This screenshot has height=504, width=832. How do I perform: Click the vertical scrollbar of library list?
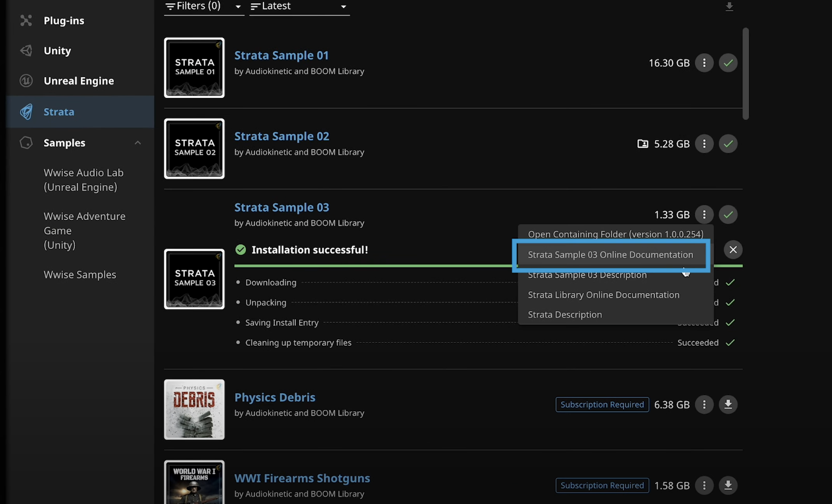(x=745, y=73)
